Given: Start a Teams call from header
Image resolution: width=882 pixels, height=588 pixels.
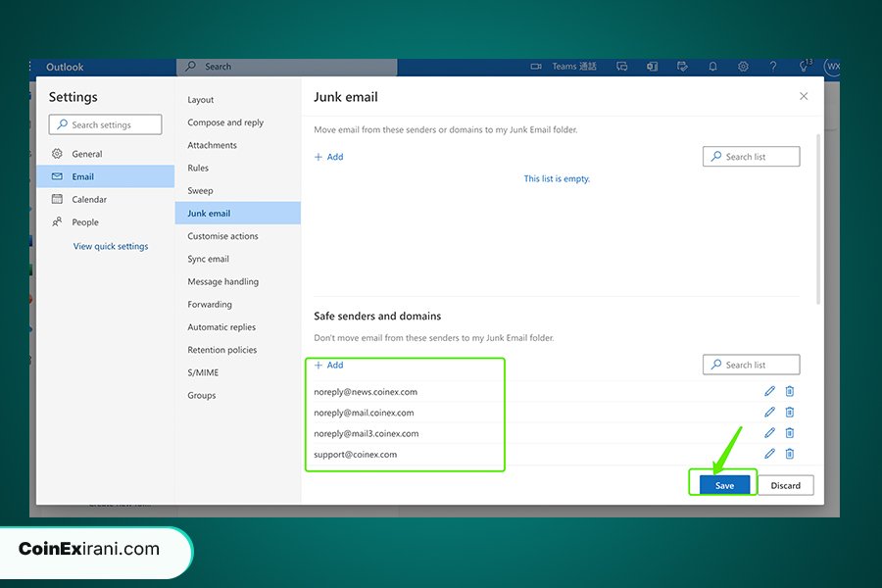Looking at the screenshot, I should click(x=563, y=67).
